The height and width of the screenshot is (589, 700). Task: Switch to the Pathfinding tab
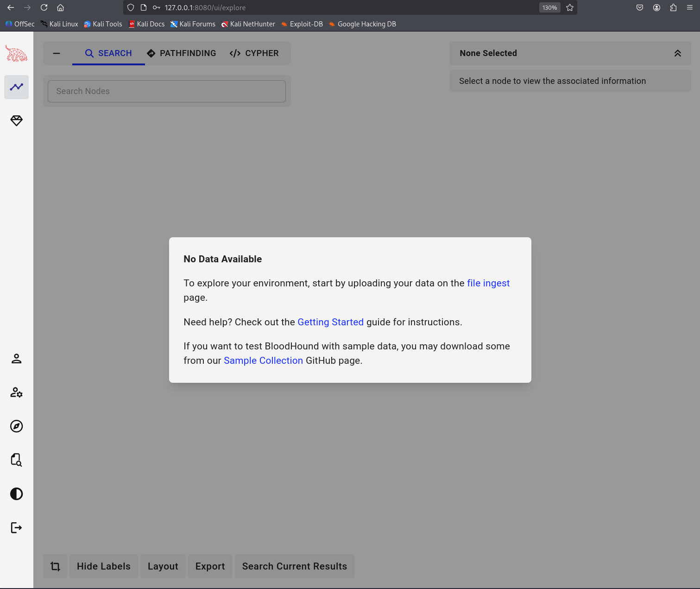(182, 53)
